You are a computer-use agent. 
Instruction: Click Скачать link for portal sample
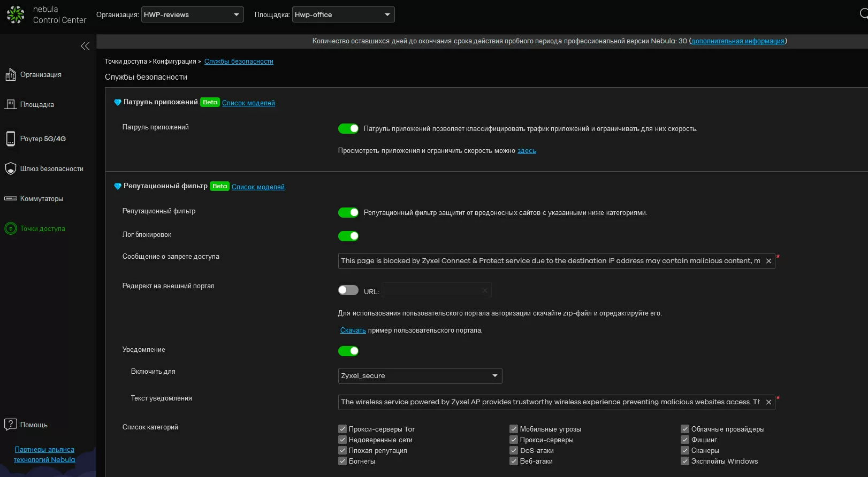tap(353, 330)
